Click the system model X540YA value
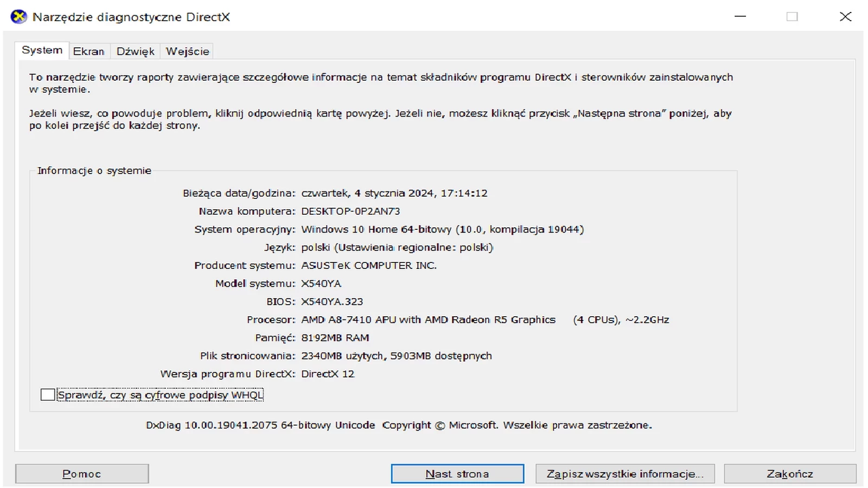The image size is (868, 488). click(x=321, y=284)
